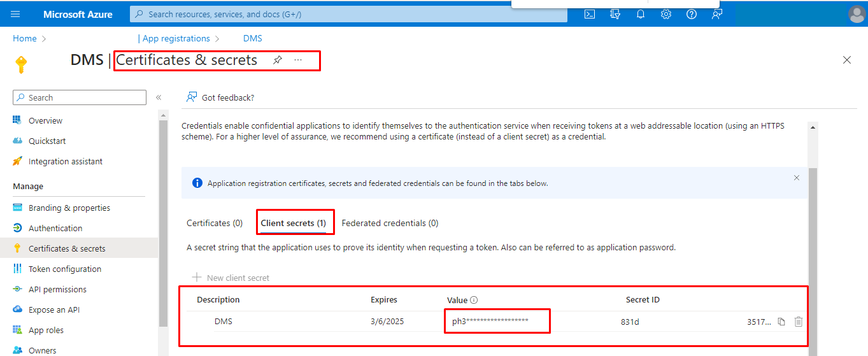The height and width of the screenshot is (356, 868).
Task: Open the Azure portal hamburger menu
Action: tap(15, 14)
